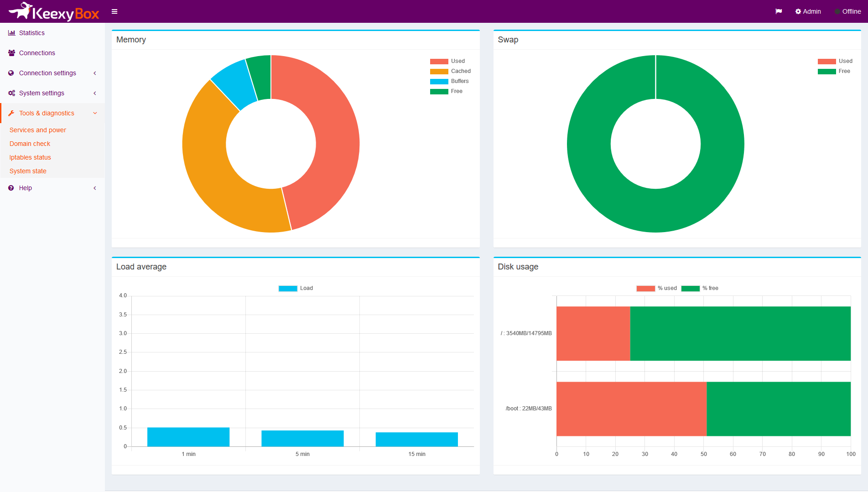Screen dimensions: 868x492
Task: Click the red used bar for /boot
Action: point(631,409)
